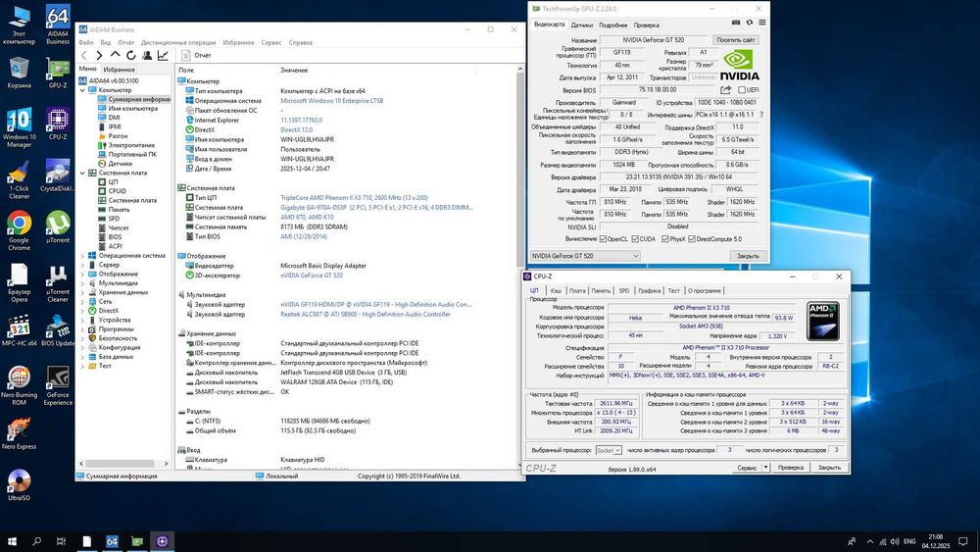This screenshot has width=980, height=552.
Task: Click the Закрыть button in CPU-Z
Action: coord(829,467)
